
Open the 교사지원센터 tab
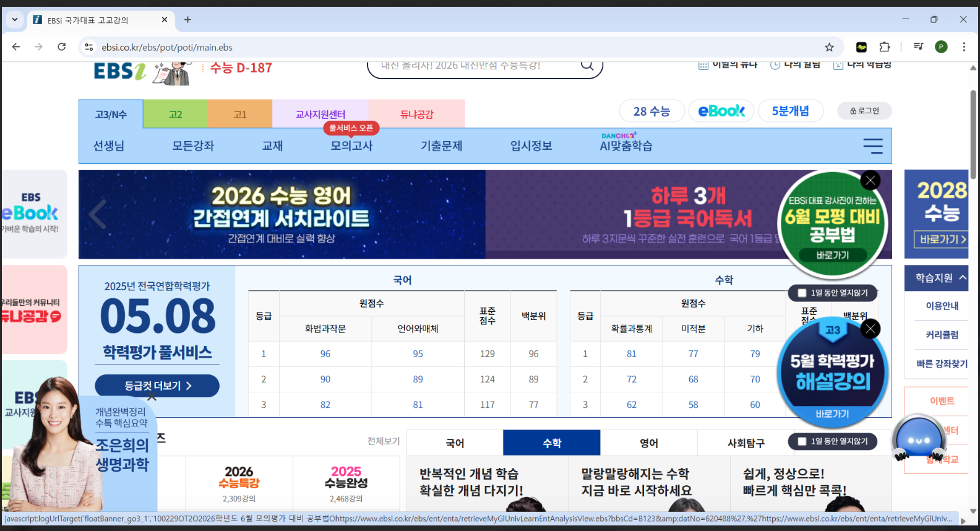pyautogui.click(x=320, y=114)
